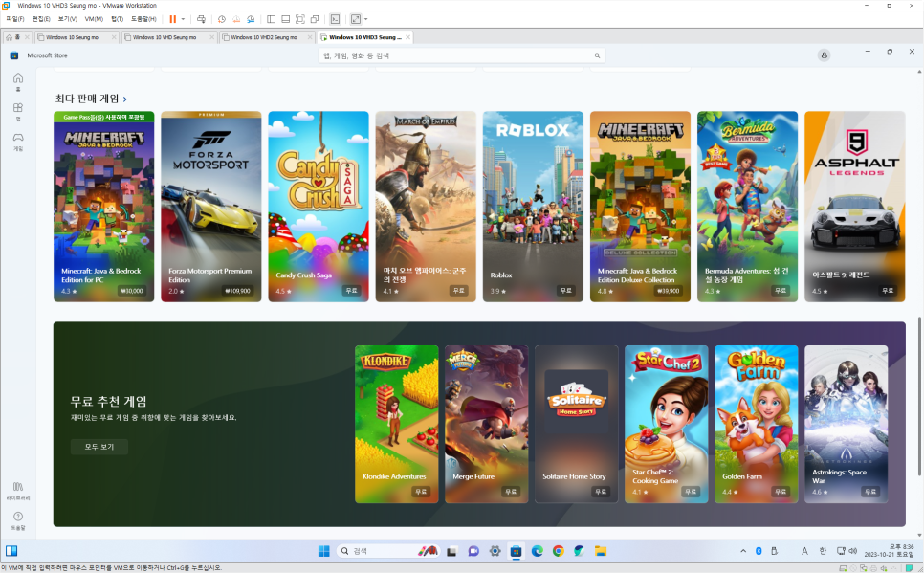Open the VM(M) menu

coord(94,19)
